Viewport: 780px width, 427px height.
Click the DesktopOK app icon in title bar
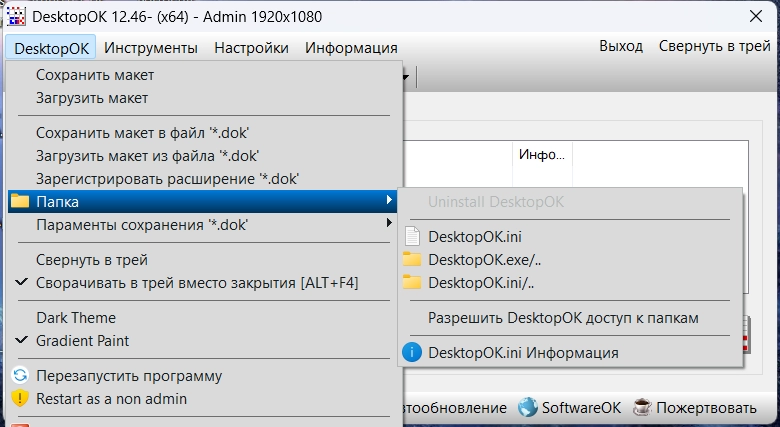[16, 17]
